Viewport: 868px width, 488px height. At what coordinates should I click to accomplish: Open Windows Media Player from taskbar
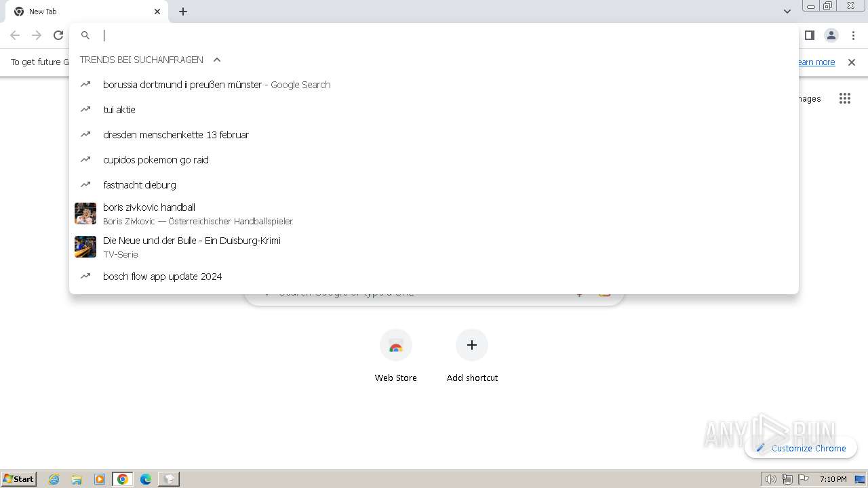pos(100,479)
